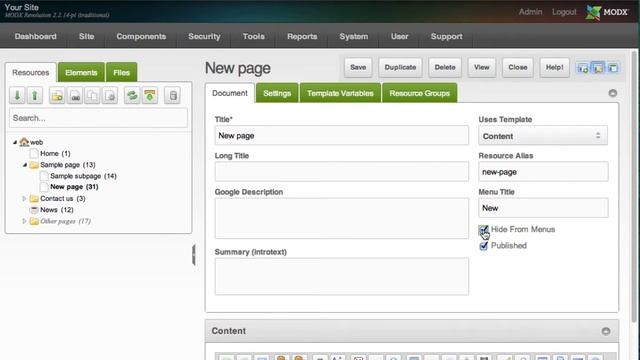This screenshot has width=640, height=360.
Task: Collapse the Content section with round toggle
Action: coord(606,331)
